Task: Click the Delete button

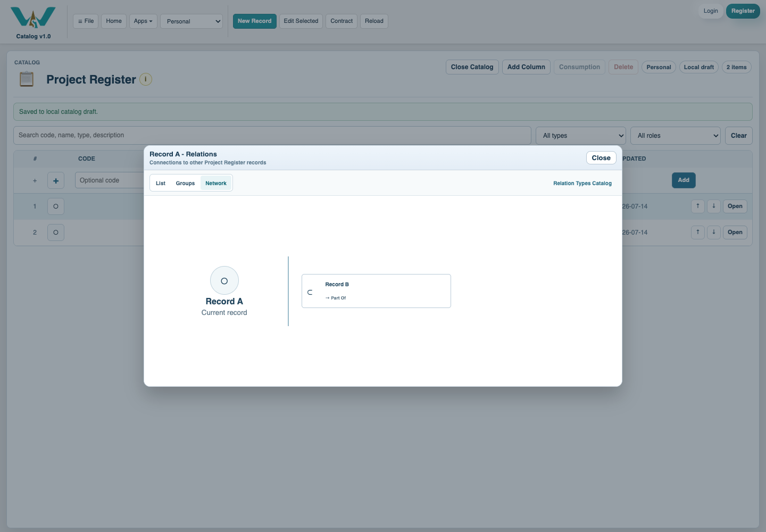Action: [623, 67]
